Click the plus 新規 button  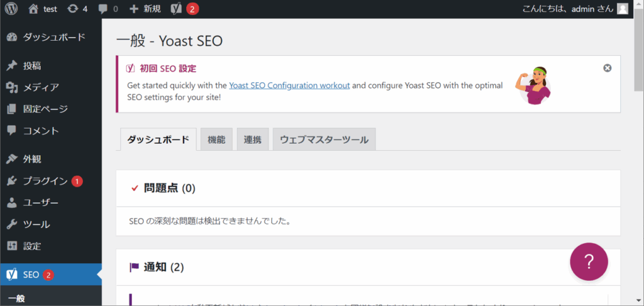[x=145, y=9]
